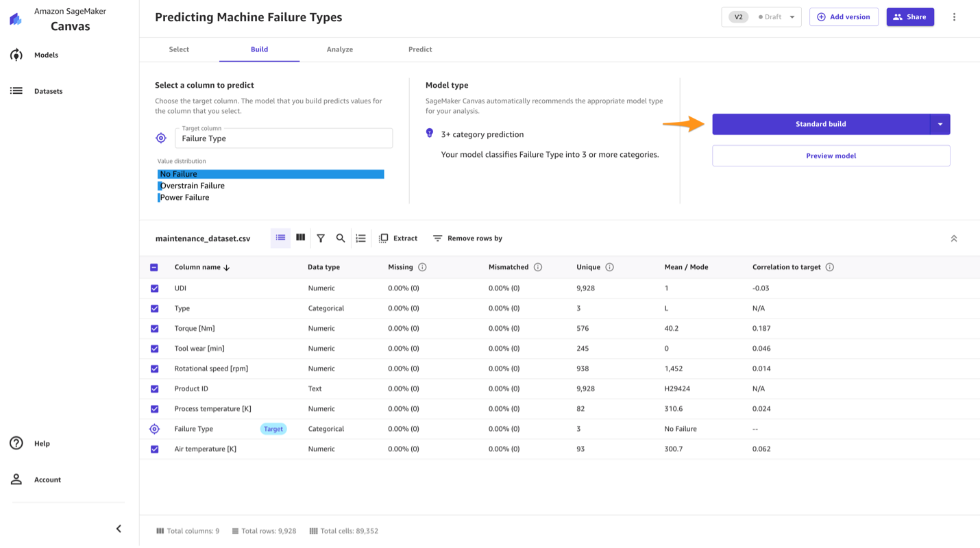Toggle the Product ID column checkbox
Image resolution: width=980 pixels, height=548 pixels.
pos(154,389)
